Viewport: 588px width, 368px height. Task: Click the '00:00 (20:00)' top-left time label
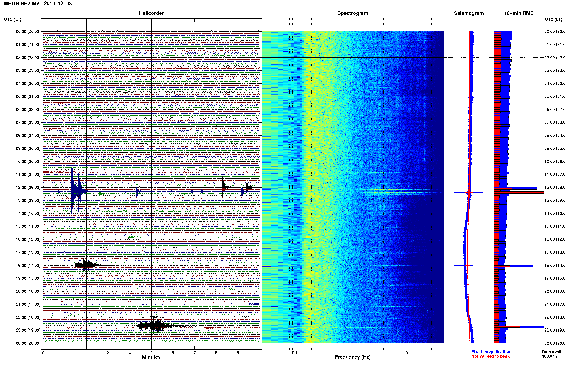click(x=28, y=31)
